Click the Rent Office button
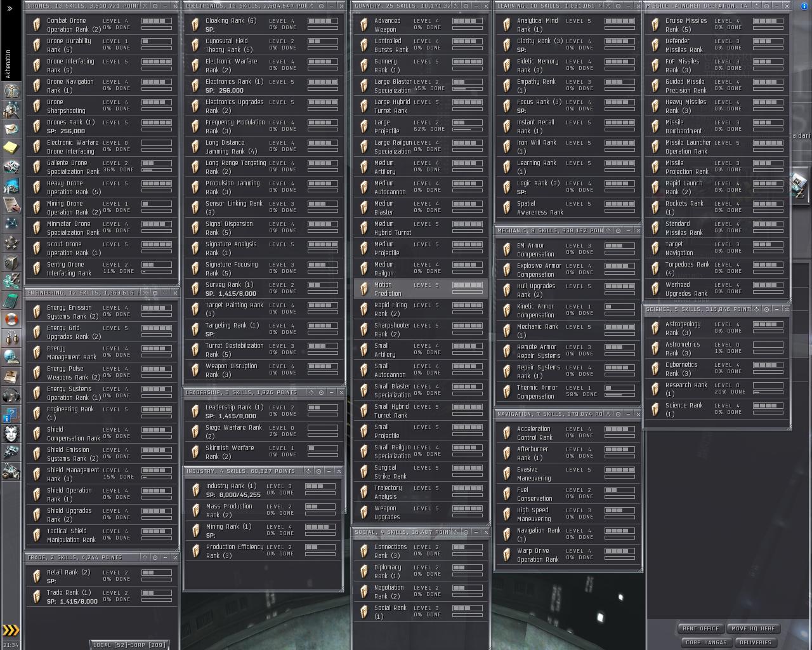The height and width of the screenshot is (650, 812). click(x=701, y=628)
